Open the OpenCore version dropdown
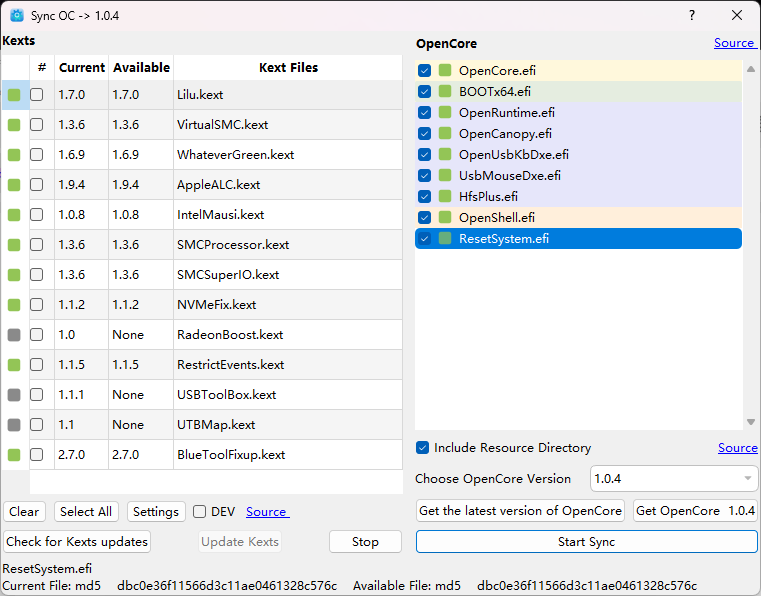761x596 pixels. coord(674,479)
